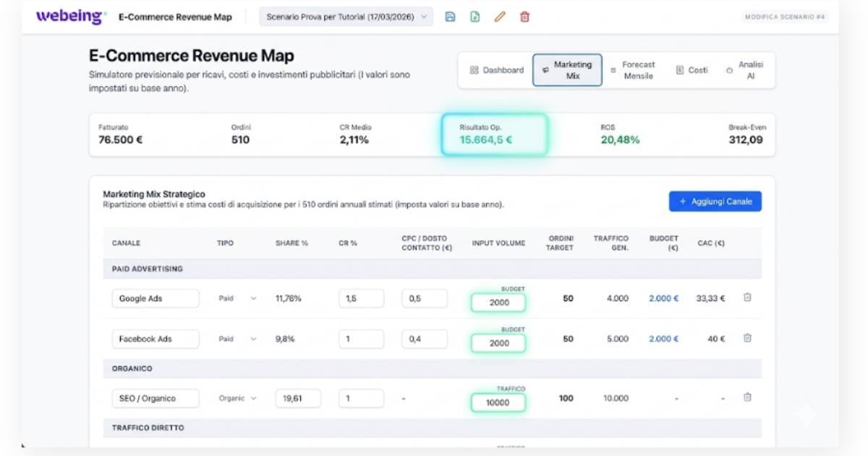Viewport: 868px width, 456px height.
Task: Click the SEO traffico gen. value 10.000
Action: 616,398
